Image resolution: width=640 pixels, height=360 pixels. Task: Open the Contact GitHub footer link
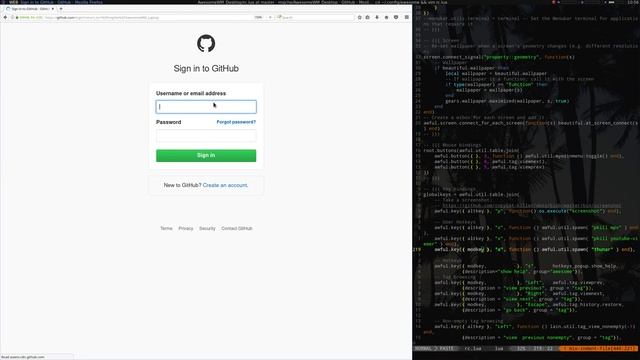pyautogui.click(x=237, y=229)
